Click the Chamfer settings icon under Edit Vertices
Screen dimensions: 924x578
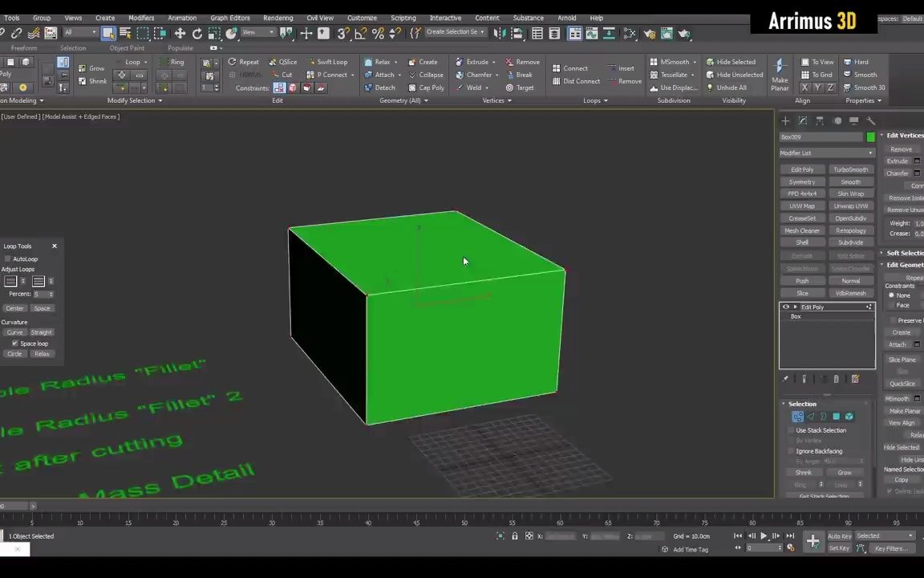[x=917, y=173]
